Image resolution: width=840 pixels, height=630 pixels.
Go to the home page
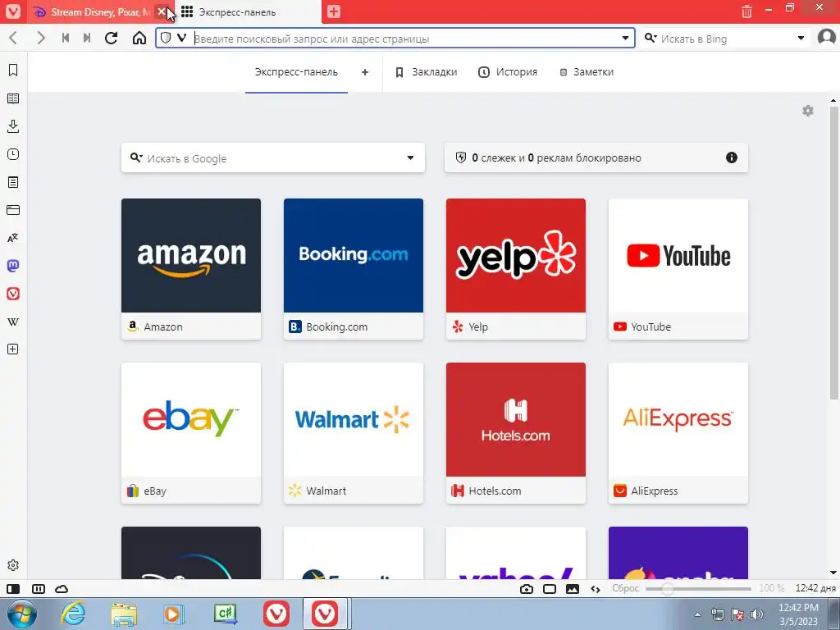[x=139, y=38]
